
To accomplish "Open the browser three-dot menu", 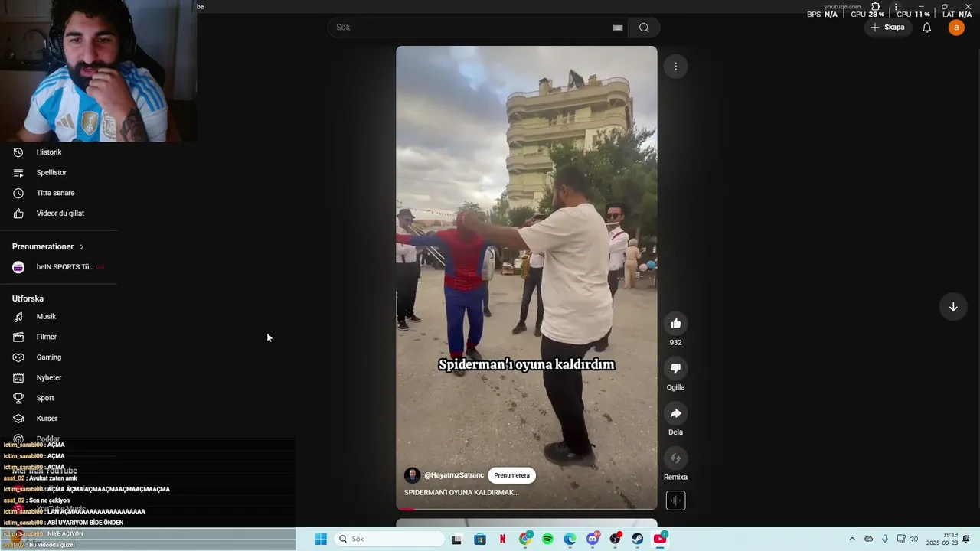I will 896,7.
